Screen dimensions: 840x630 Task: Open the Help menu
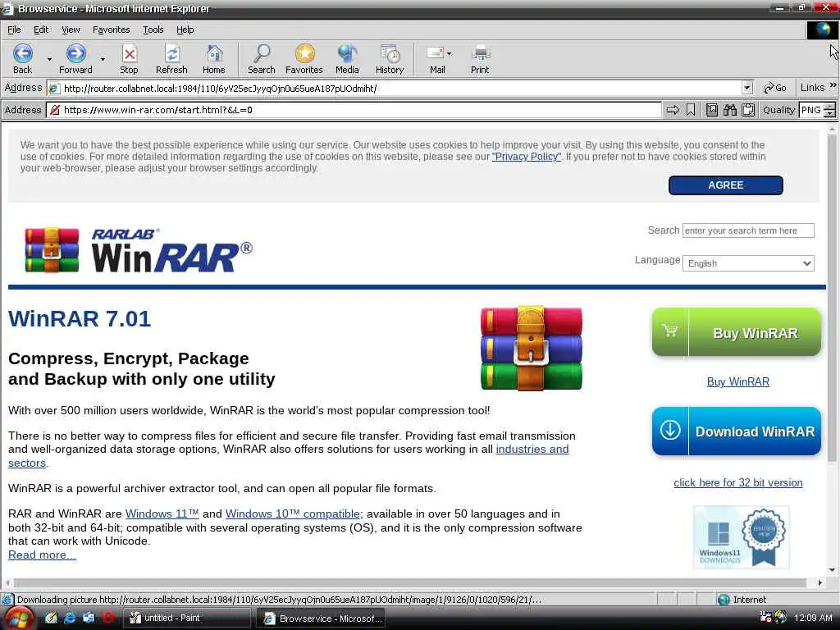[185, 30]
